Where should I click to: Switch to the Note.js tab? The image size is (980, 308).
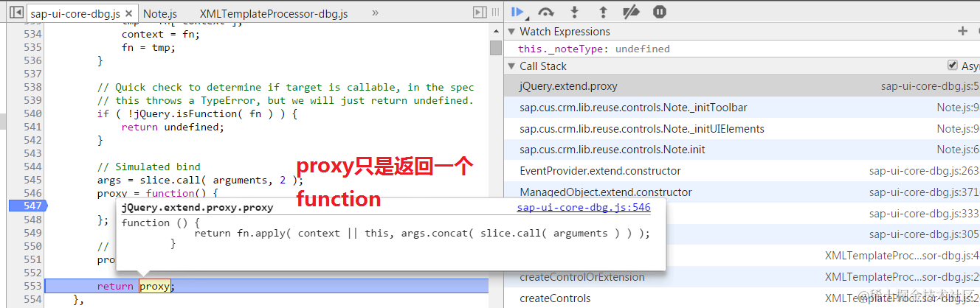point(160,14)
